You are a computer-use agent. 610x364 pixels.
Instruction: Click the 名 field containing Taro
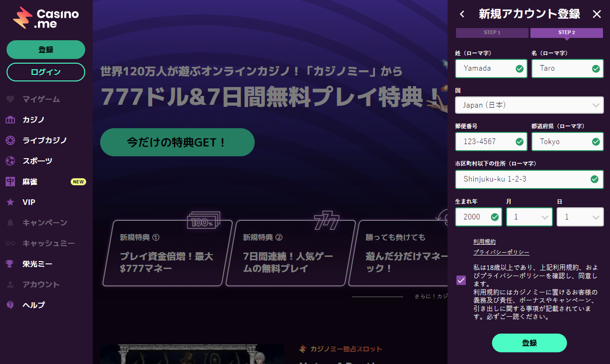567,68
